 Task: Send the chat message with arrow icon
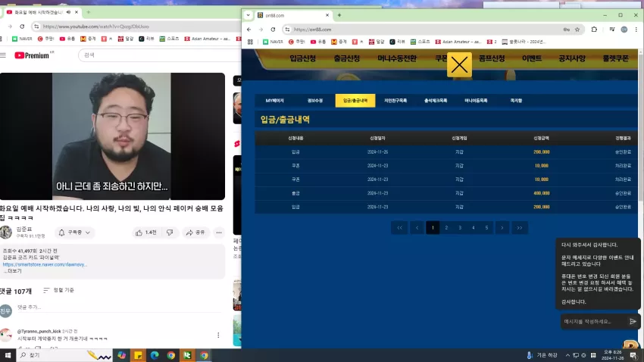(633, 322)
